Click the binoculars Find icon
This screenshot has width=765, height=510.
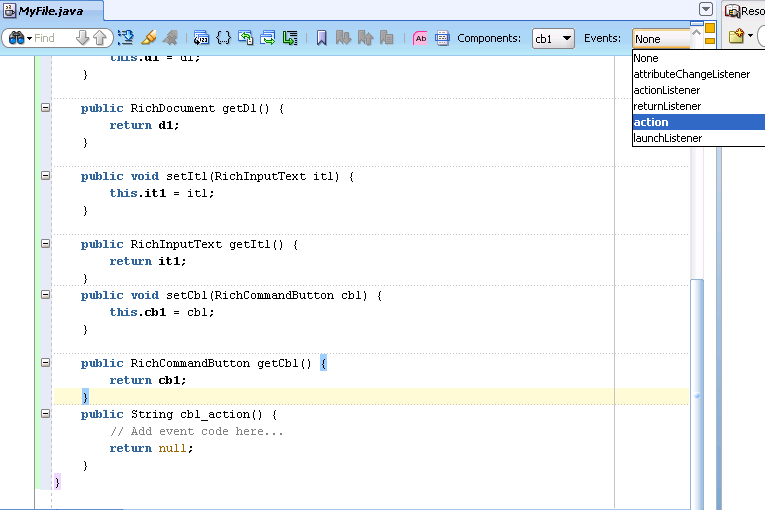click(16, 38)
